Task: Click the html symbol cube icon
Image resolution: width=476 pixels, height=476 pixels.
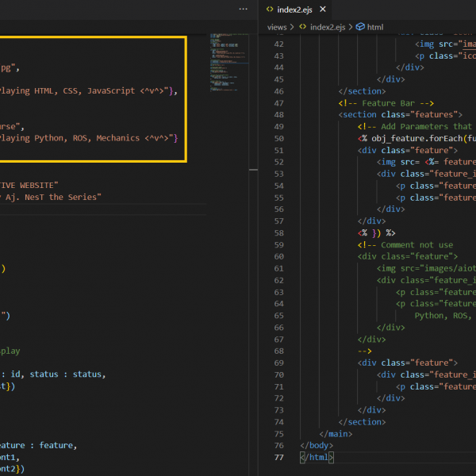Action: (x=360, y=26)
